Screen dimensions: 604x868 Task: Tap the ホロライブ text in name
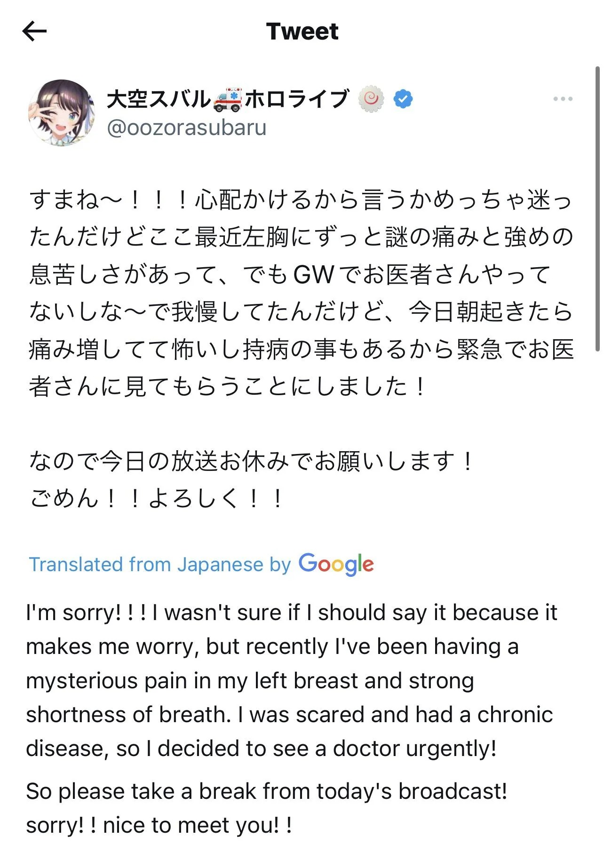click(296, 99)
